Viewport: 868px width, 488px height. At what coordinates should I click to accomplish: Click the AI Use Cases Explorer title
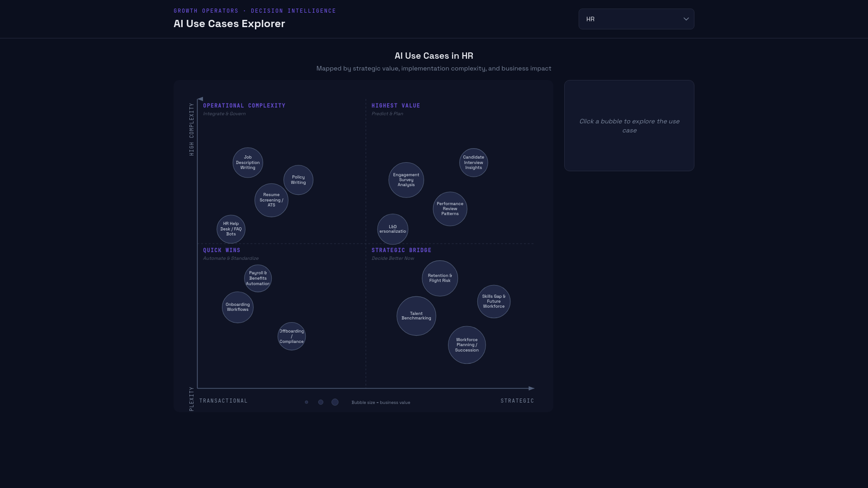pyautogui.click(x=229, y=23)
